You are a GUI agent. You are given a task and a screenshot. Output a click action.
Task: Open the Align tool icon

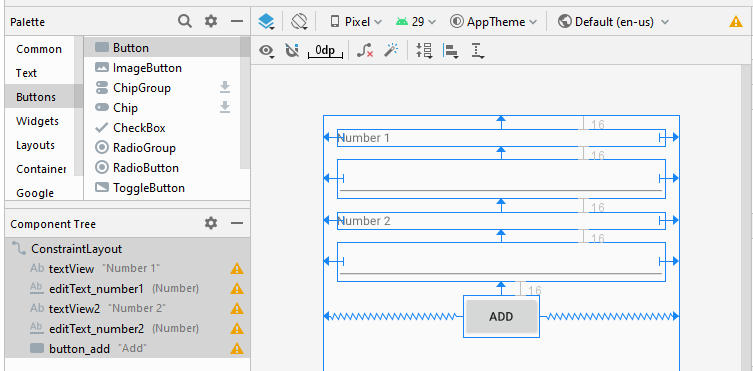[450, 50]
